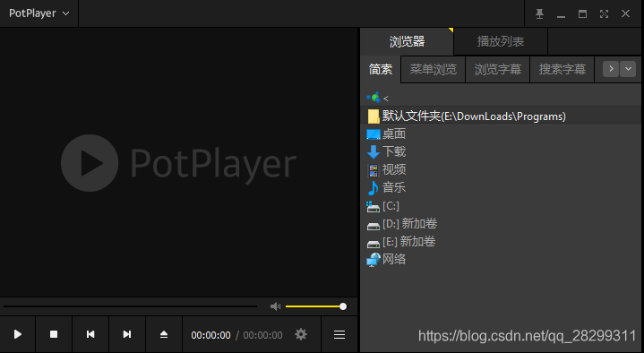The width and height of the screenshot is (644, 353).
Task: Open the control panel gear icon
Action: click(x=301, y=334)
